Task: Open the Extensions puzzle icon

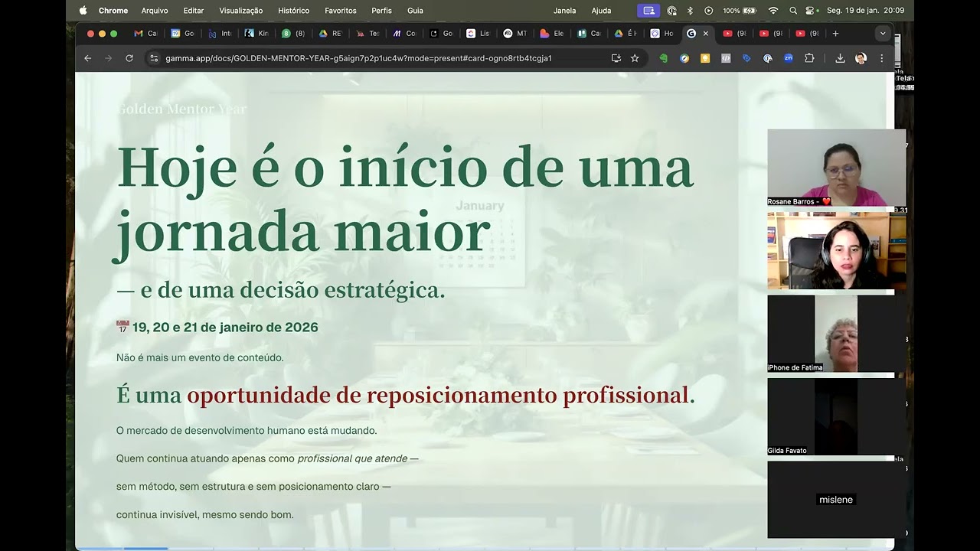Action: [809, 58]
